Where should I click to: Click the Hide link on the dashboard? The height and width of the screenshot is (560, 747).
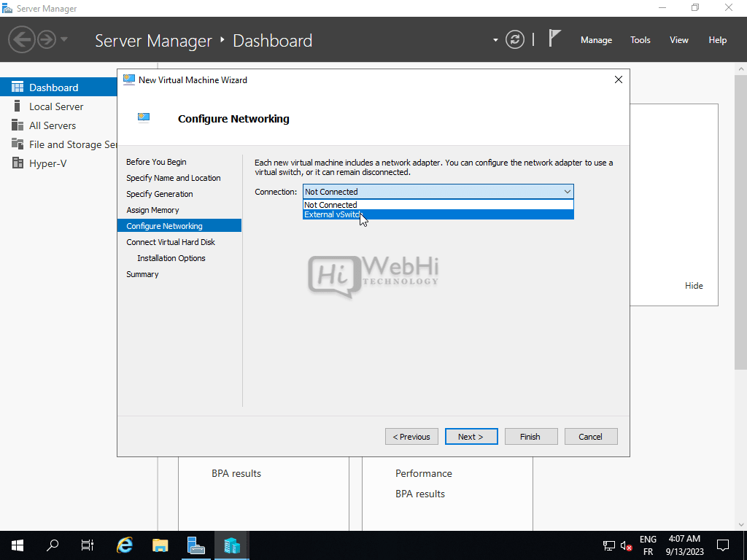click(694, 286)
